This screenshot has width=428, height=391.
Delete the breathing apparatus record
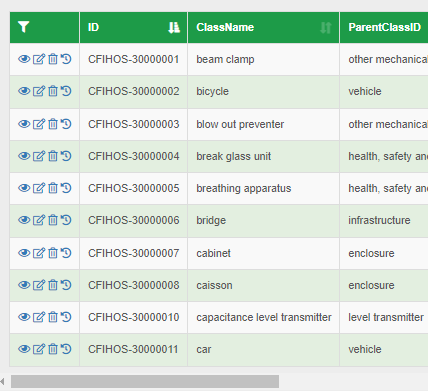point(53,188)
